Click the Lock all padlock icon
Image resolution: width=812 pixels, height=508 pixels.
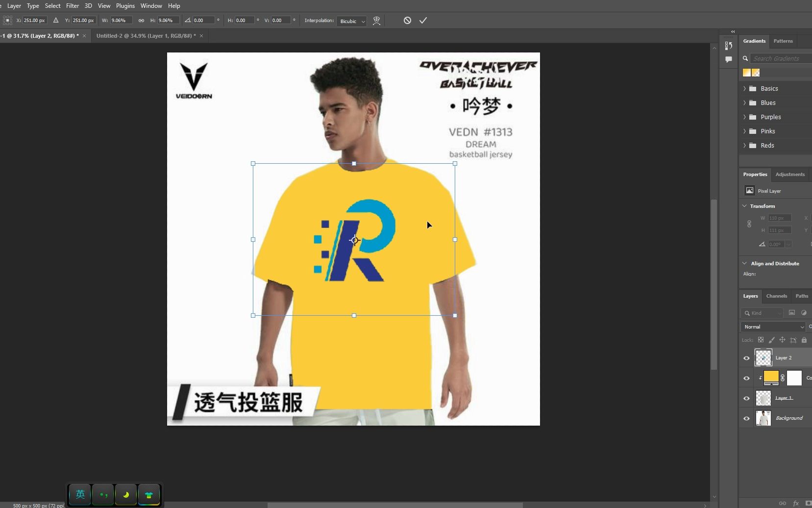tap(804, 340)
